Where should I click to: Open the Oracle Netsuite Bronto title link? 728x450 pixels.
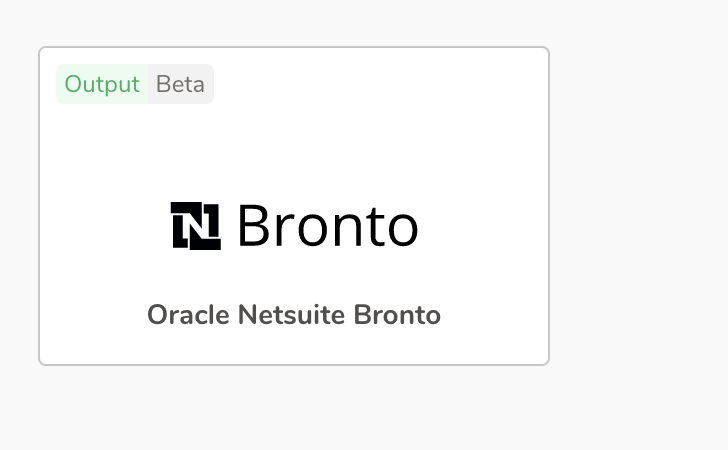[x=294, y=315]
